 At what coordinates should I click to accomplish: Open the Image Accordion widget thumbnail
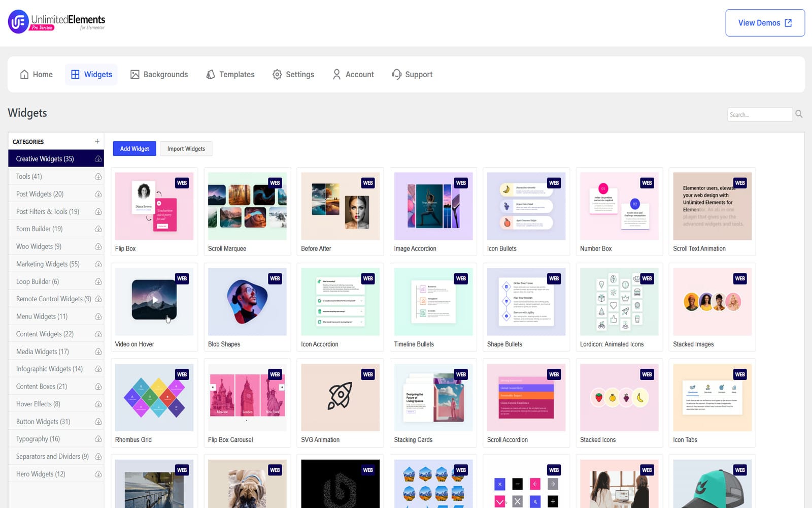(x=433, y=206)
